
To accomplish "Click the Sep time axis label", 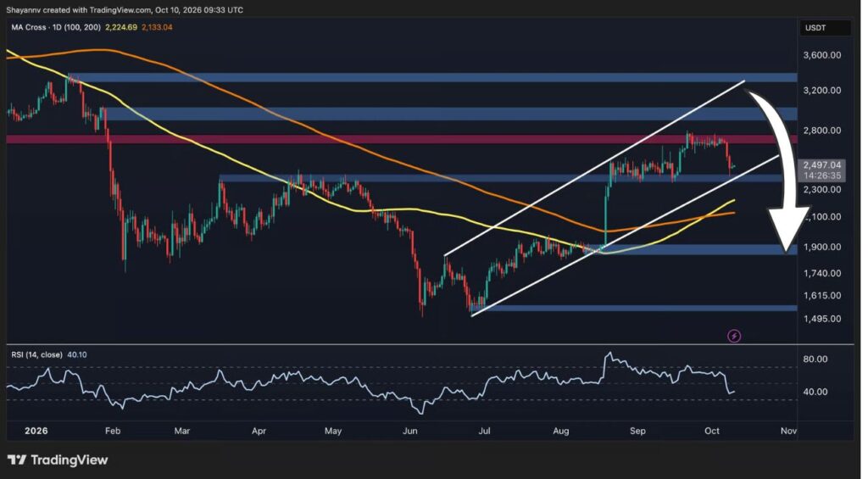I will coord(637,431).
